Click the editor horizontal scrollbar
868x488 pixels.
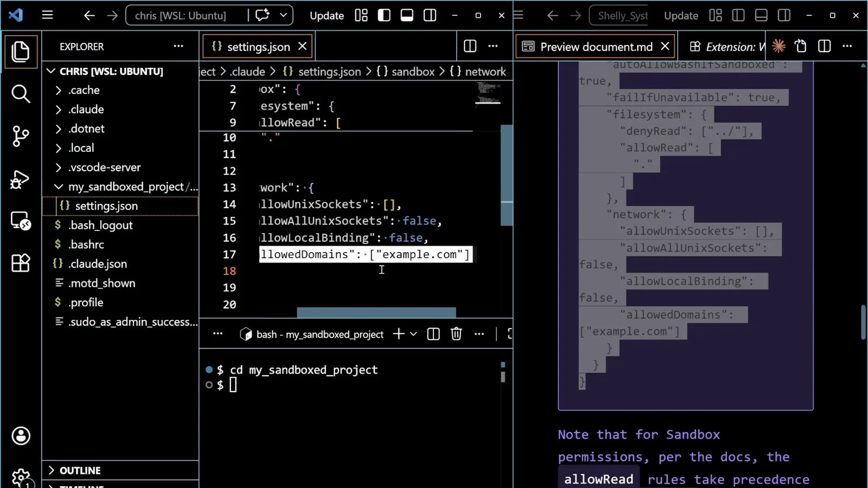click(376, 312)
